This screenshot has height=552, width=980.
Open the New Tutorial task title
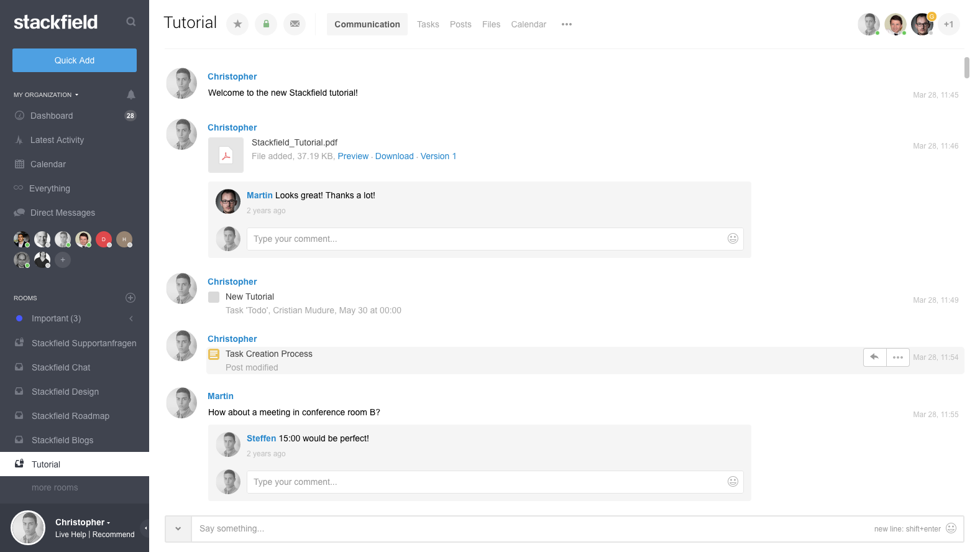(x=250, y=297)
